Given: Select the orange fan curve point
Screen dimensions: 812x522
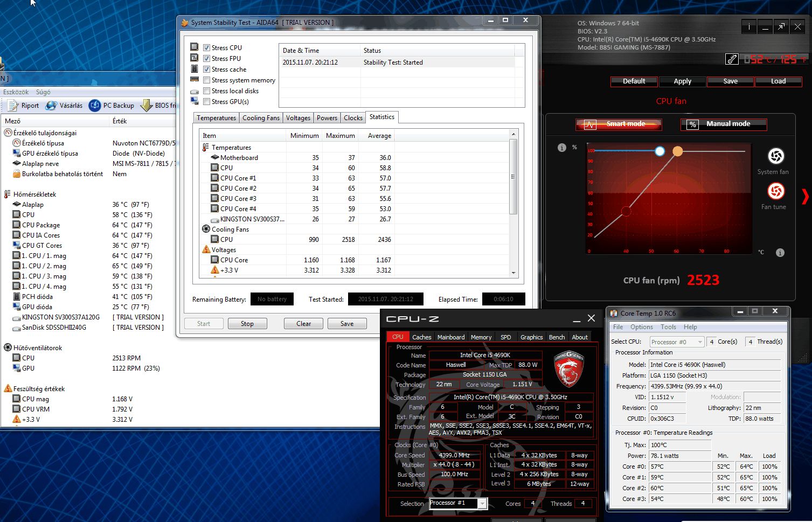Looking at the screenshot, I should pos(678,151).
